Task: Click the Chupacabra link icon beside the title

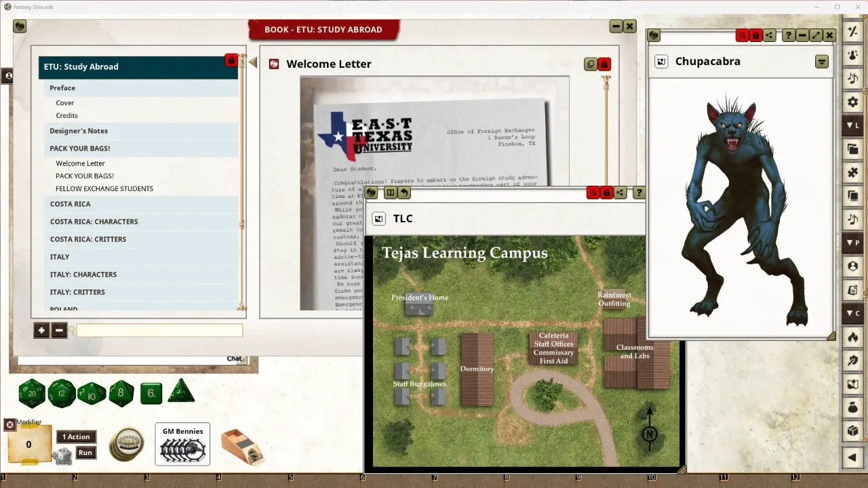Action: (x=660, y=62)
